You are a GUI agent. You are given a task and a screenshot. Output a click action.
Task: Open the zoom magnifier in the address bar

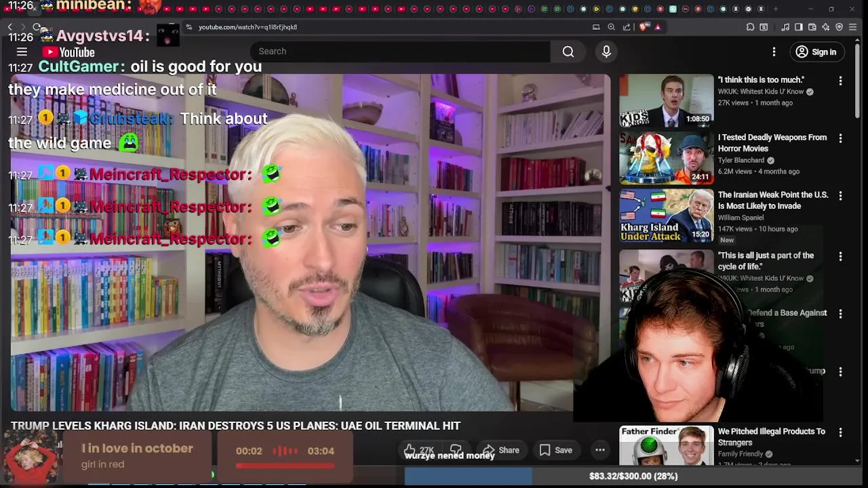coord(611,27)
